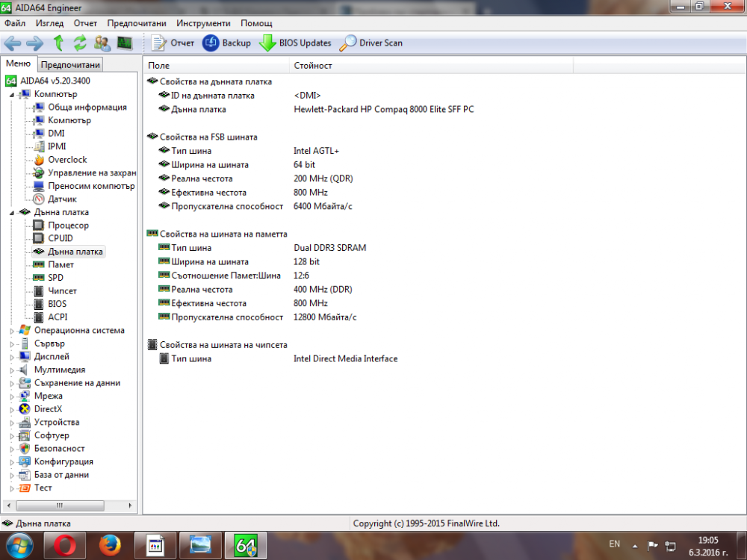747x560 pixels.
Task: Select the DMI tree item
Action: [56, 134]
